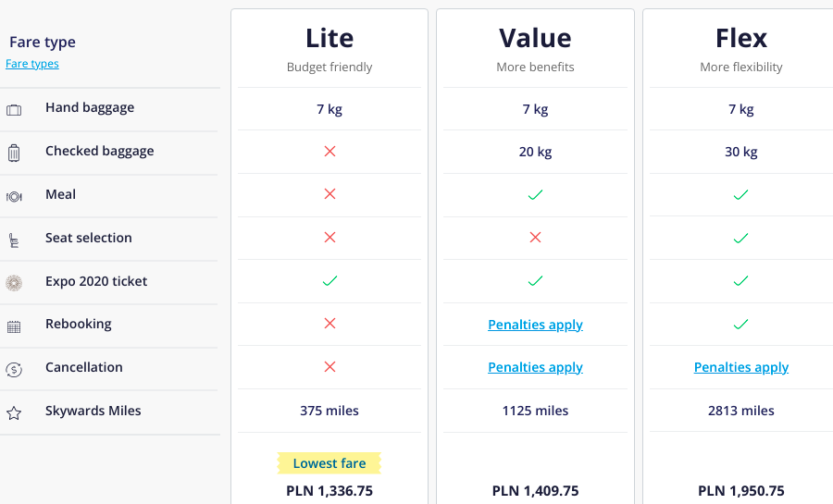Choose the PLN 1,950.75 Flex price
The height and width of the screenshot is (504, 833).
click(741, 491)
